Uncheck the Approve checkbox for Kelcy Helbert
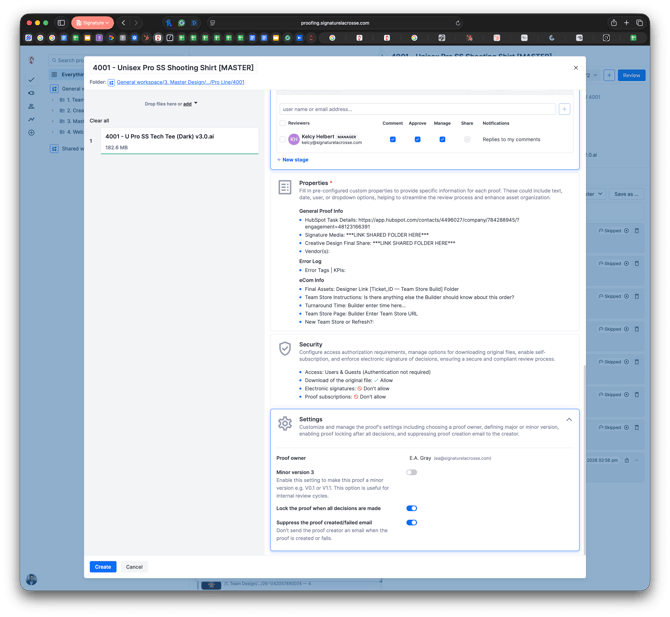 coord(417,140)
